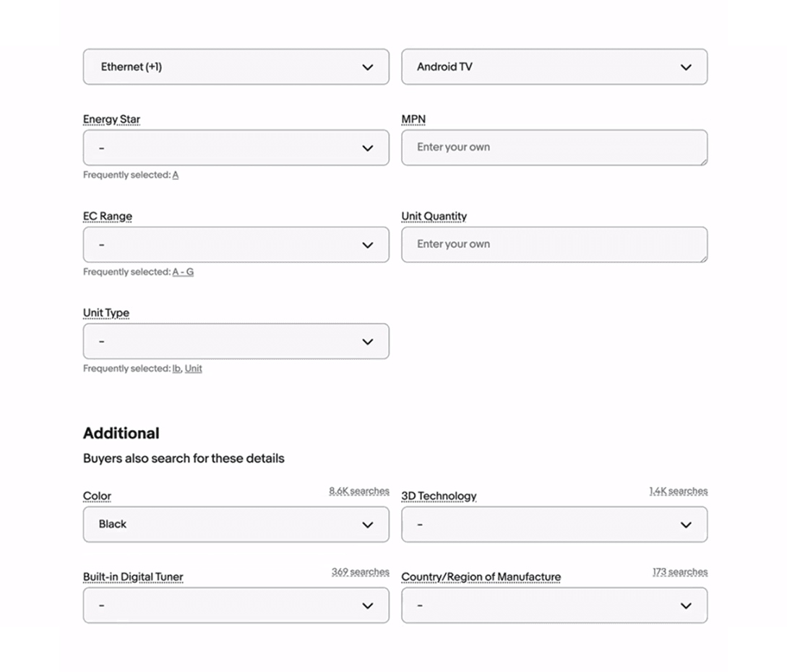Image resolution: width=787 pixels, height=672 pixels.
Task: Click the Unit Quantity input field
Action: (554, 244)
